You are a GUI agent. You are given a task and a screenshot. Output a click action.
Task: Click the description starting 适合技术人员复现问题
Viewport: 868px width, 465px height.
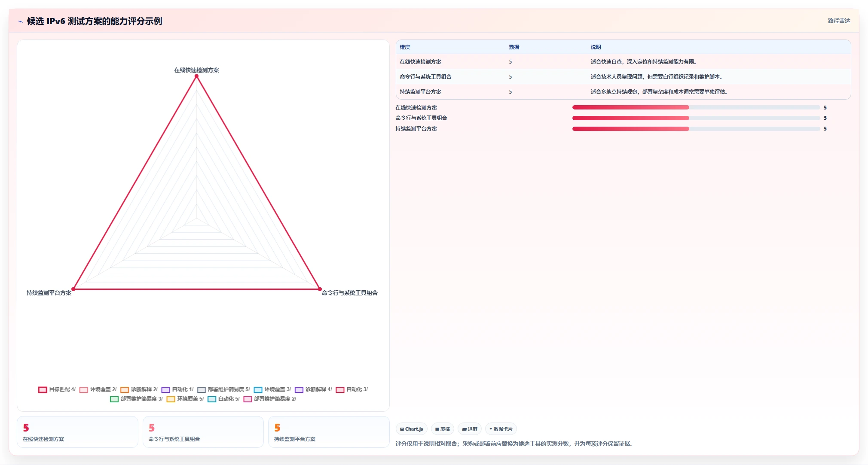pos(657,77)
